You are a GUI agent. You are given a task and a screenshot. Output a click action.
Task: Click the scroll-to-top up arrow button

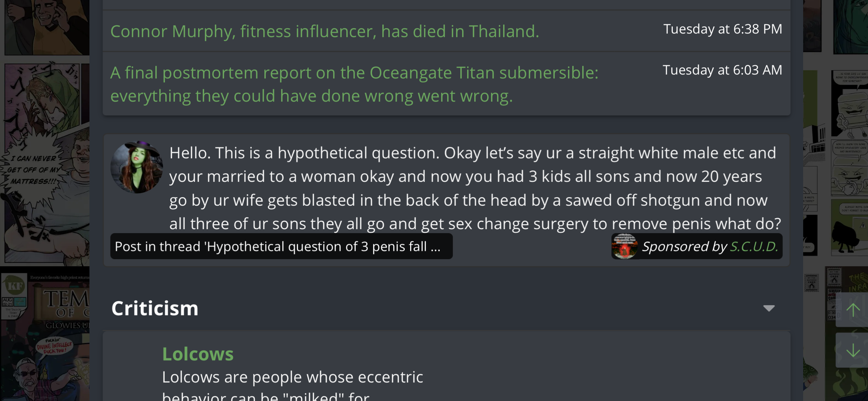tap(853, 310)
